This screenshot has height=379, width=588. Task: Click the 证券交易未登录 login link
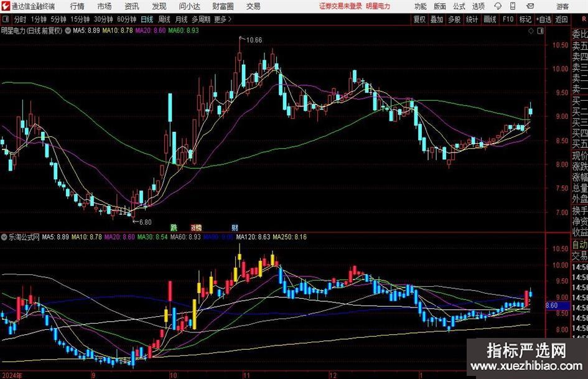(x=340, y=6)
